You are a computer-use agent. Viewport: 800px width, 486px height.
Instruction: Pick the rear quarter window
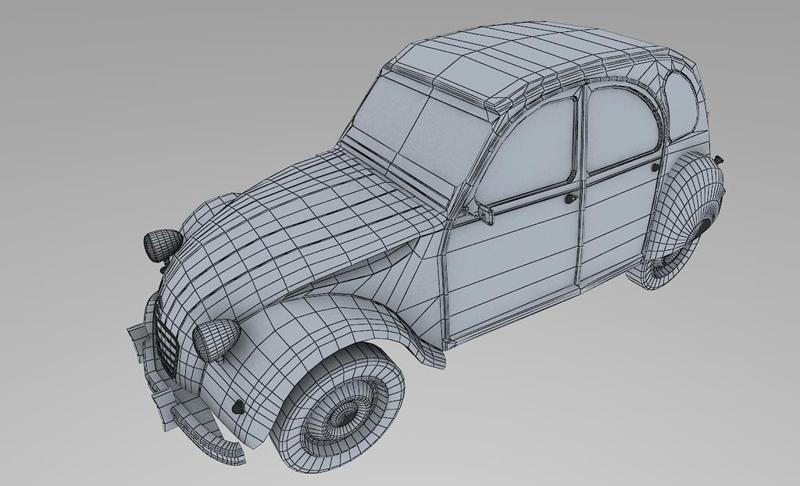coord(682,106)
